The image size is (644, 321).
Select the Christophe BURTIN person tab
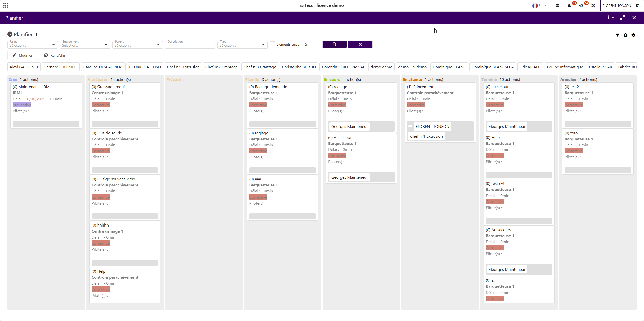tap(299, 67)
